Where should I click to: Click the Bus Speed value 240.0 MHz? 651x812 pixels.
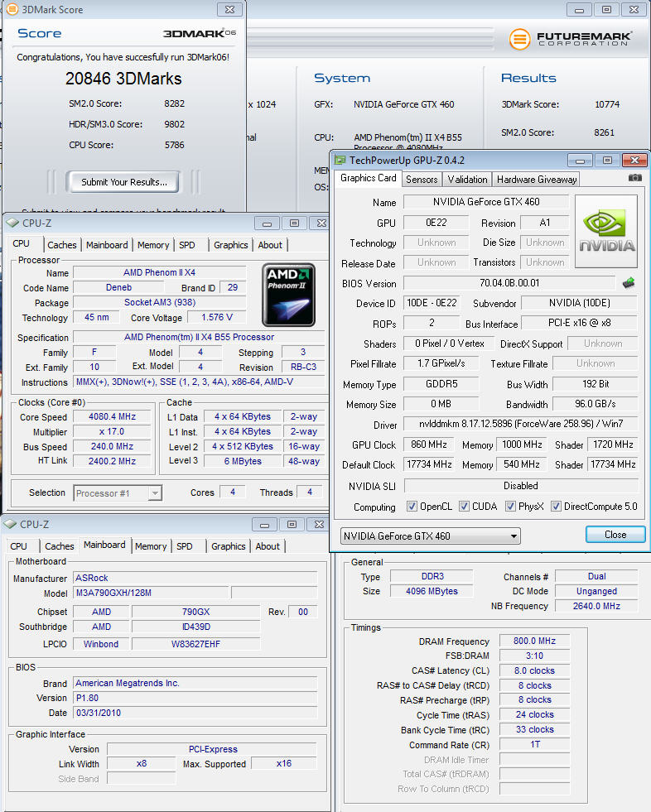112,446
